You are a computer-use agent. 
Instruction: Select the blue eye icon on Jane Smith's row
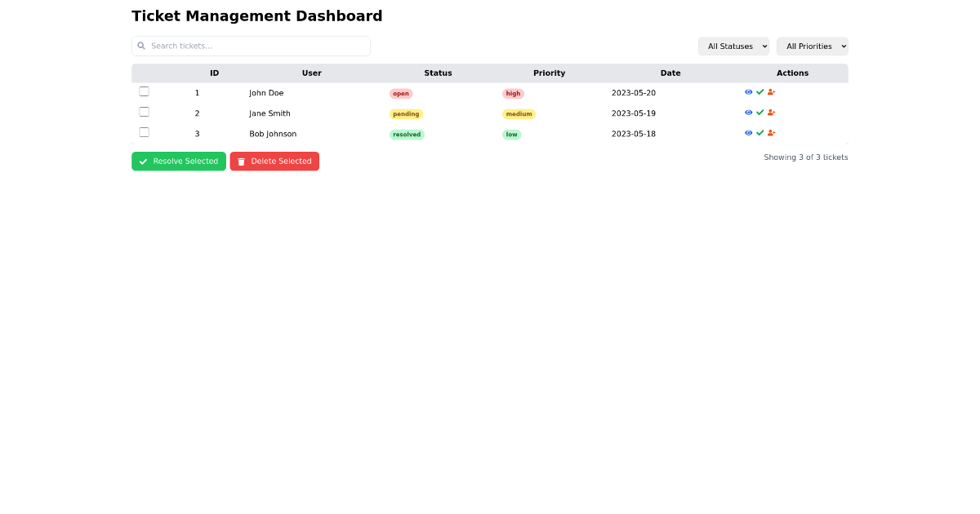tap(749, 112)
